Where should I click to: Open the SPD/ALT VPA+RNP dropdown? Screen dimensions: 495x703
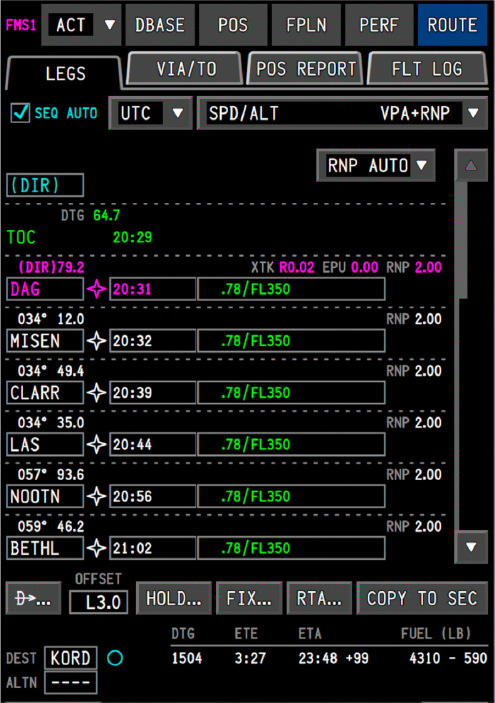coord(343,113)
